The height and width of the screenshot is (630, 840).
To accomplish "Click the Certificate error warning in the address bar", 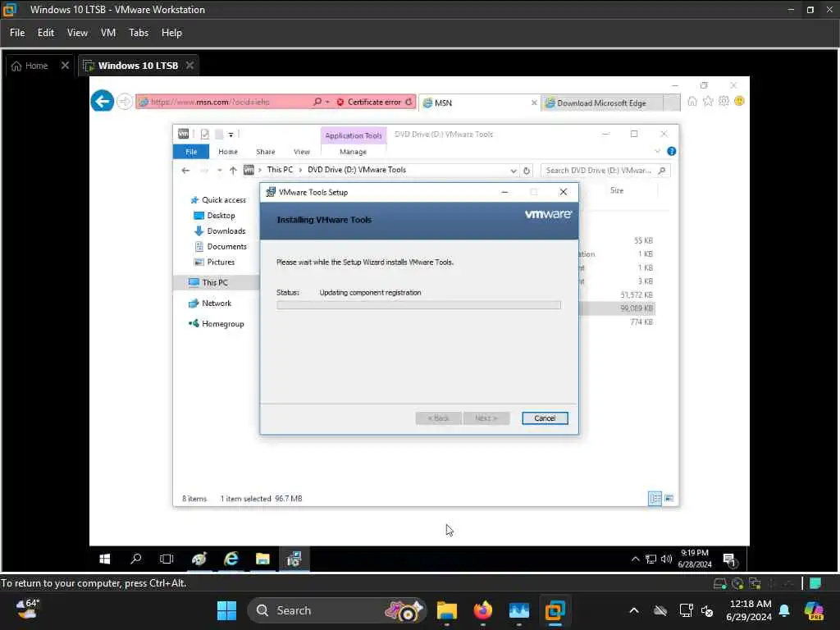I will click(x=370, y=102).
